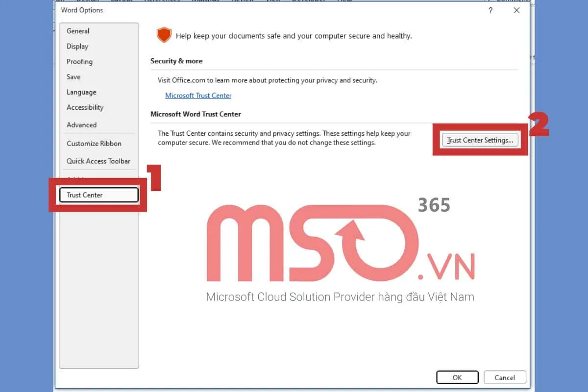Screen dimensions: 588x392
Task: Show the Advanced options category
Action: (x=81, y=125)
